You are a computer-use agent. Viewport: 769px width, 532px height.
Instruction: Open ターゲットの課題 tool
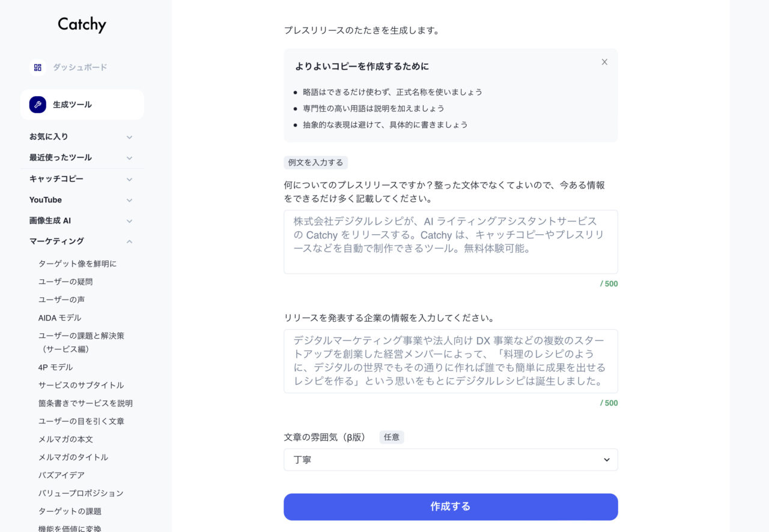tap(70, 511)
